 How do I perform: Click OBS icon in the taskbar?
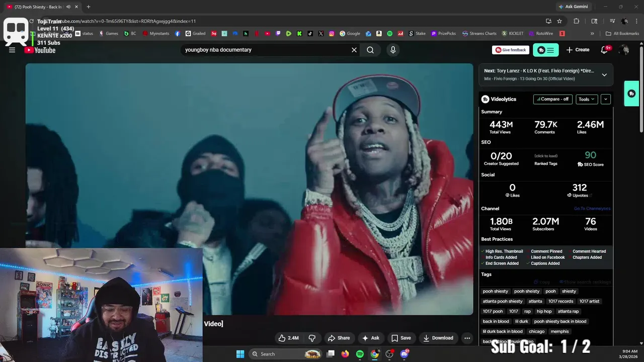pyautogui.click(x=389, y=354)
